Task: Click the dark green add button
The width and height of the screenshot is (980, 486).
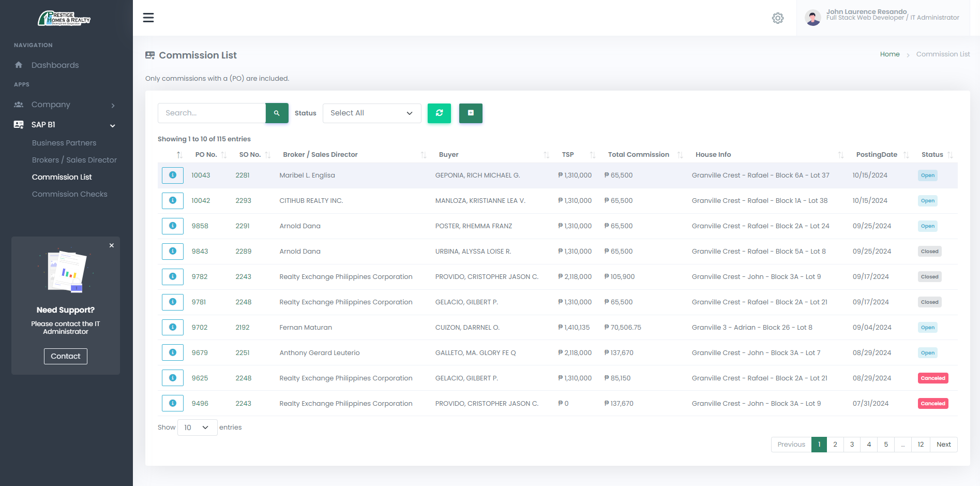Action: point(471,113)
